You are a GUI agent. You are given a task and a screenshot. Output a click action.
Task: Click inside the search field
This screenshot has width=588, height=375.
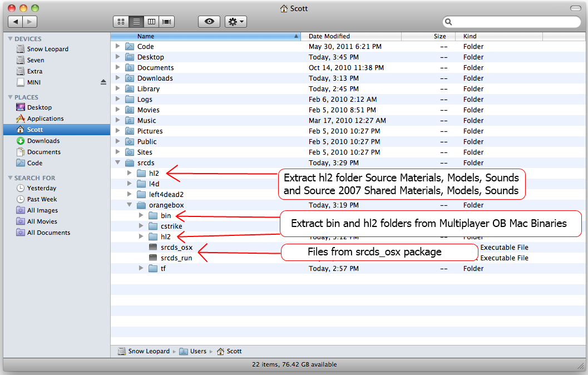pos(511,22)
